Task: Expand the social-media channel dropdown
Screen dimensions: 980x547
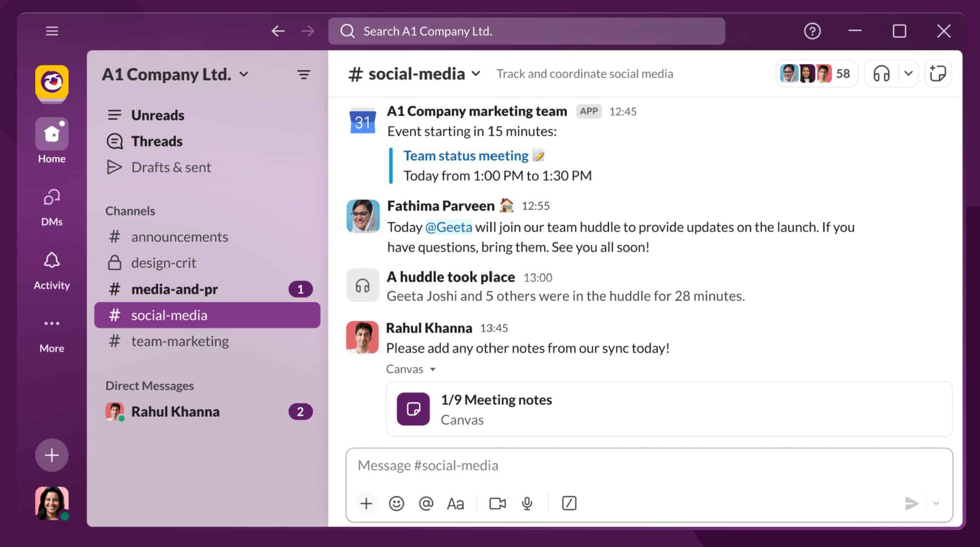Action: pyautogui.click(x=476, y=73)
